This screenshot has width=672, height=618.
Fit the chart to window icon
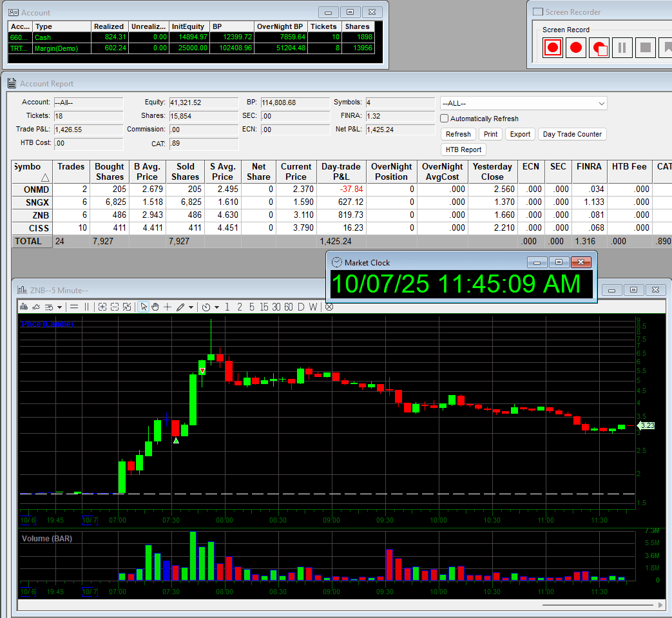click(x=127, y=307)
